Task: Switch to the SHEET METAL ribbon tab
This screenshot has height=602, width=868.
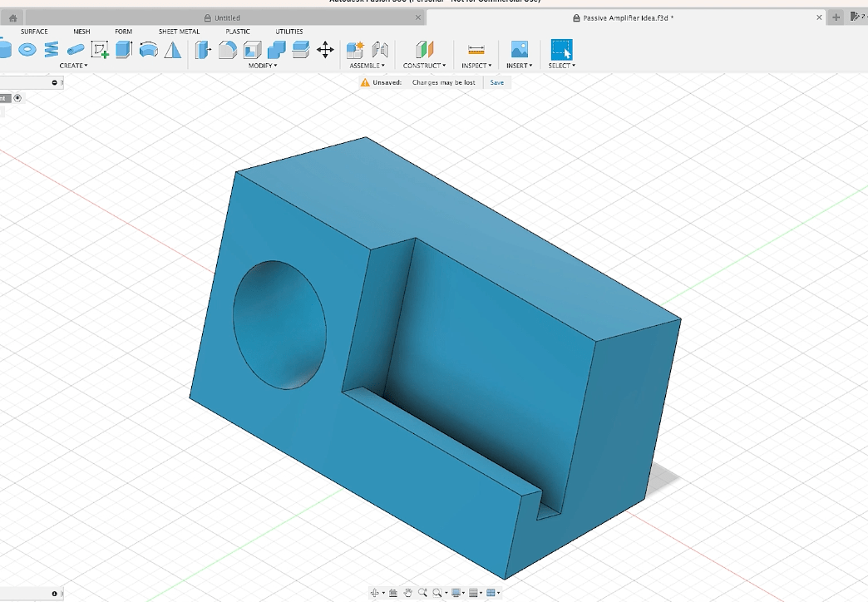Action: pos(178,32)
